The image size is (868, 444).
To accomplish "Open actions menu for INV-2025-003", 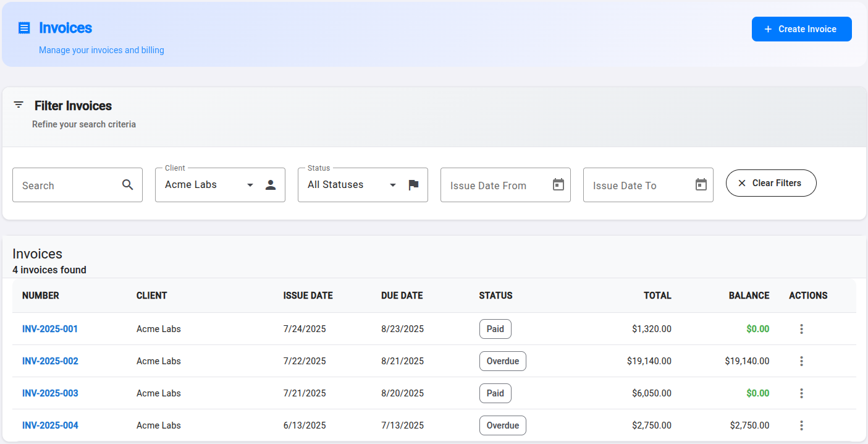I will click(801, 393).
